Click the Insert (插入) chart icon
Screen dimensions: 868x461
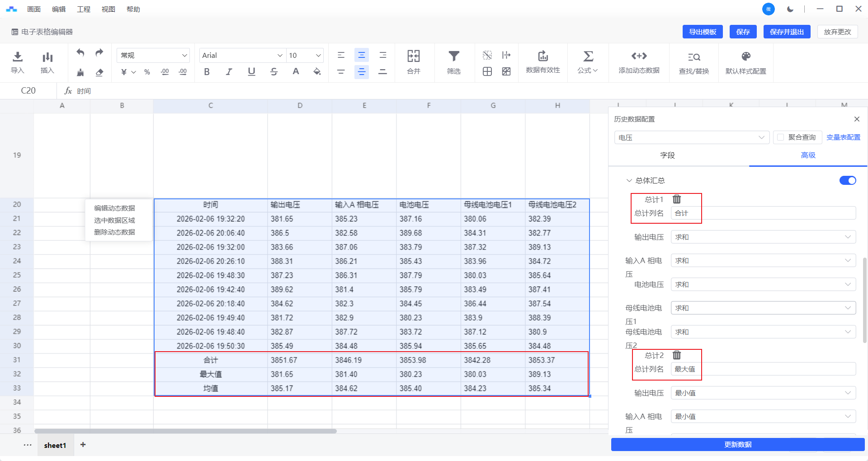click(47, 57)
